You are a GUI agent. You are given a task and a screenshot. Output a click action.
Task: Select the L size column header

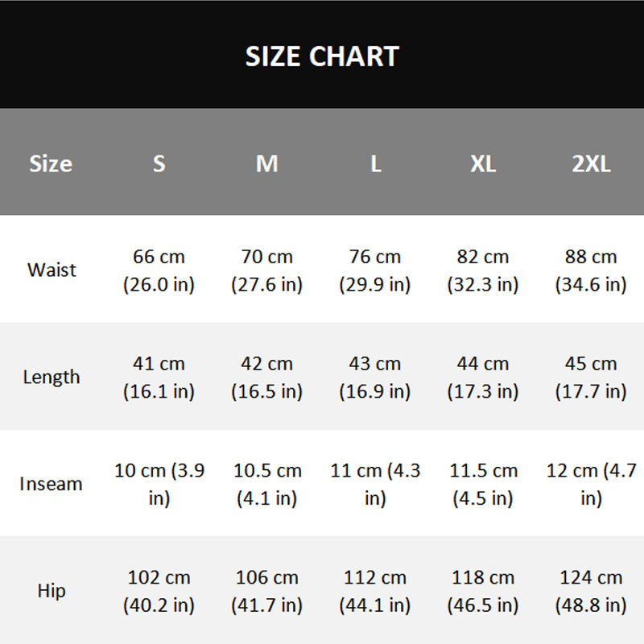click(375, 163)
